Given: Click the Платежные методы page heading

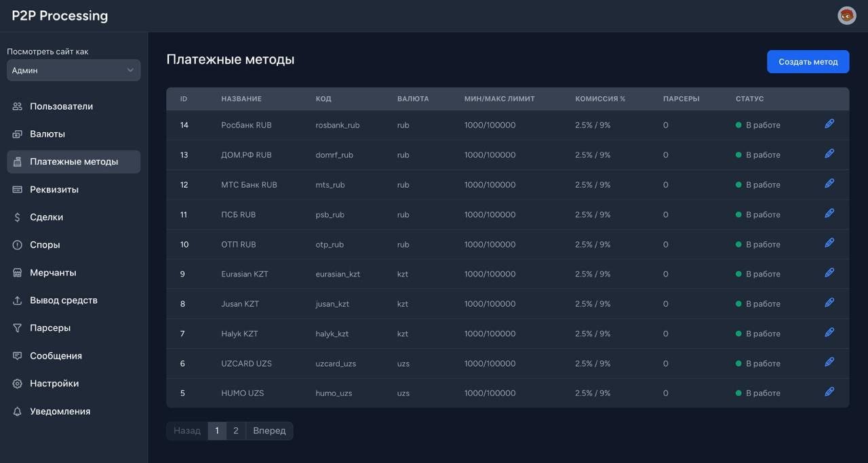Looking at the screenshot, I should pos(231,60).
